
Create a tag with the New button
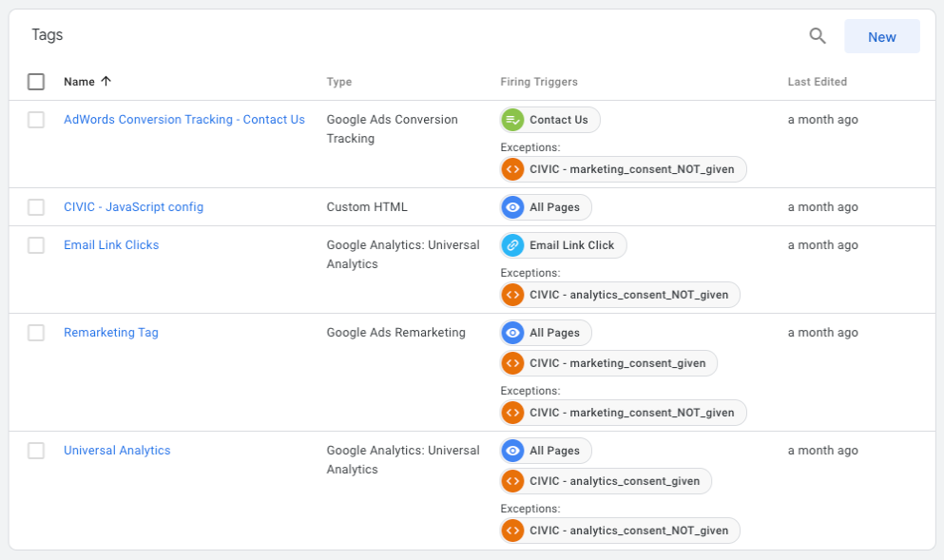882,36
